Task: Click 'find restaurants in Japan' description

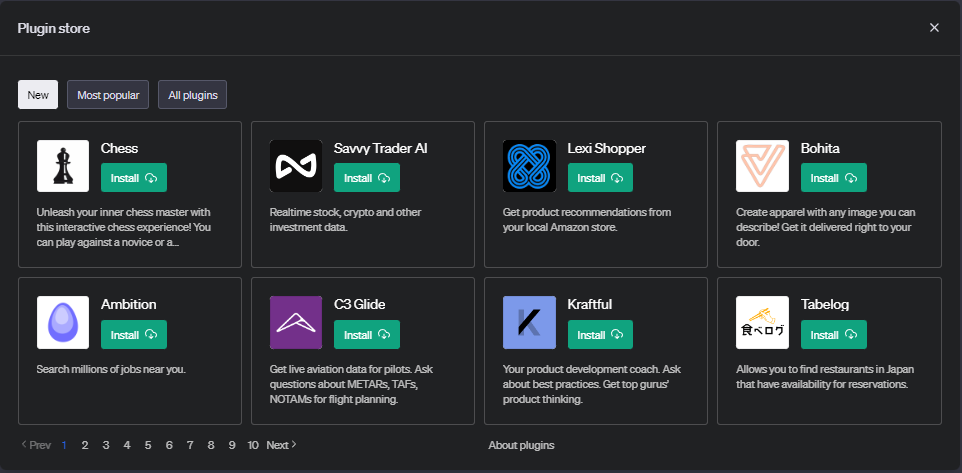Action: point(825,377)
